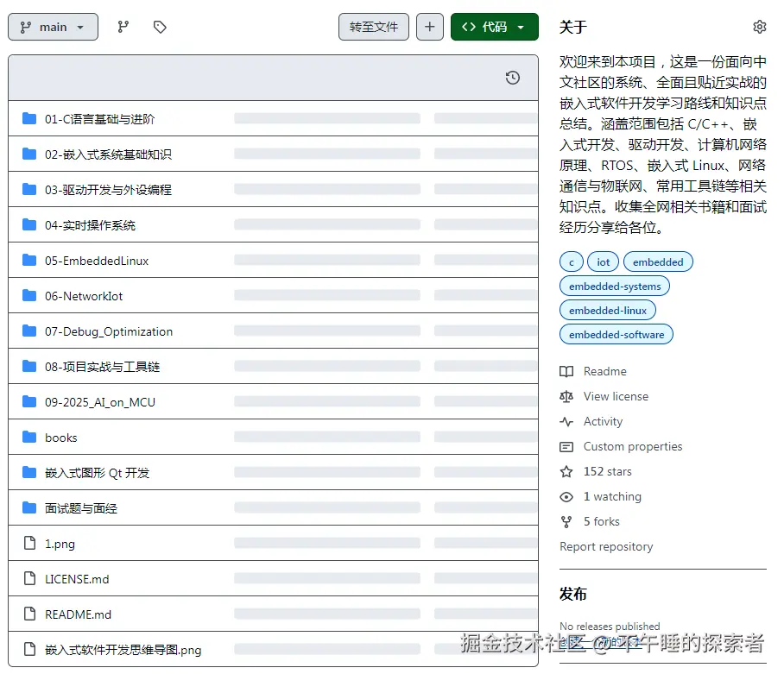Viewport: 784px width, 674px height.
Task: Click folder icon of 面试题与面经 row
Action: pyautogui.click(x=29, y=508)
